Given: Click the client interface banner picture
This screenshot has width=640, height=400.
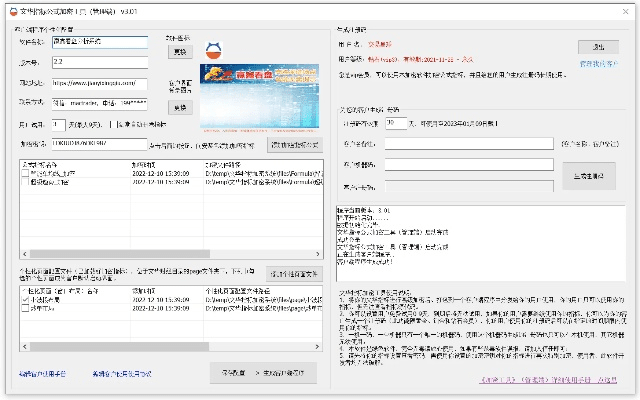Looking at the screenshot, I should [x=259, y=96].
